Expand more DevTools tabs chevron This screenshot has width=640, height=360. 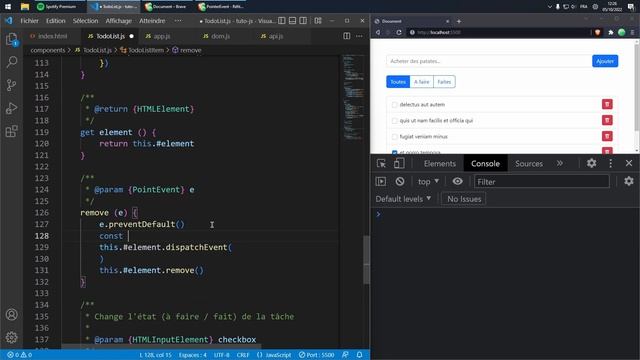pyautogui.click(x=560, y=163)
